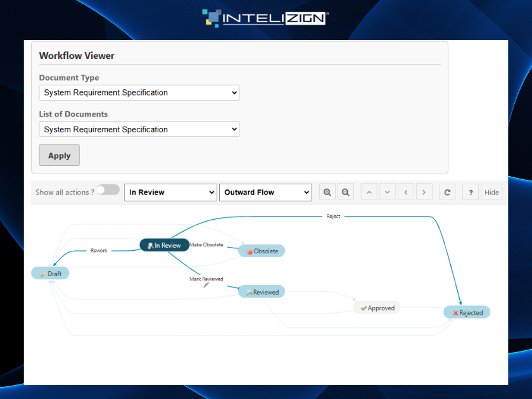The height and width of the screenshot is (399, 532).
Task: Click the up arrow navigation icon
Action: point(369,192)
